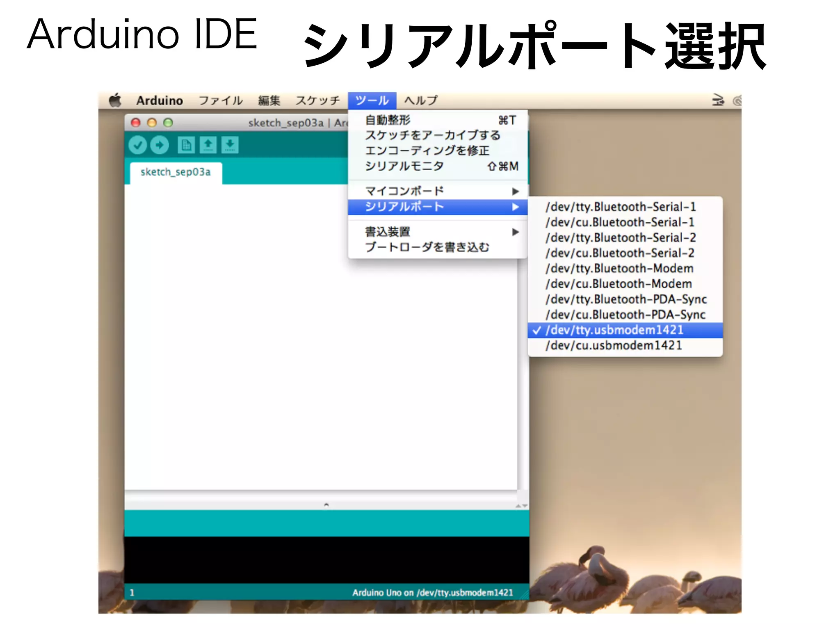Click the menu bar status icon at right
Screen dimensions: 840x630
tap(718, 100)
